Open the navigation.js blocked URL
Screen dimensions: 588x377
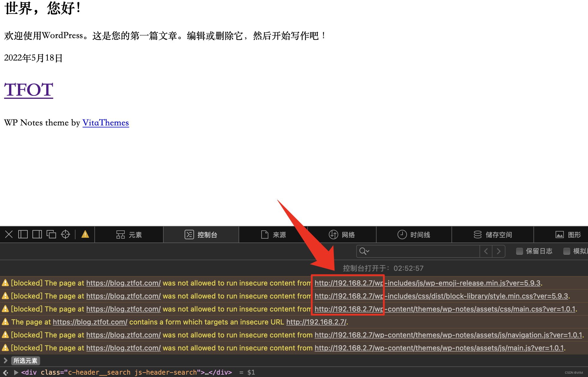click(x=448, y=335)
